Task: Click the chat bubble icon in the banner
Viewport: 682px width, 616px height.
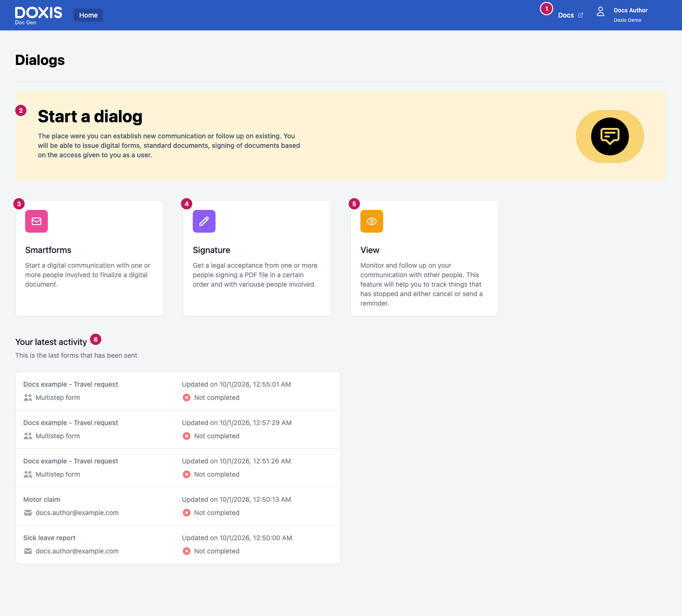Action: coord(610,136)
